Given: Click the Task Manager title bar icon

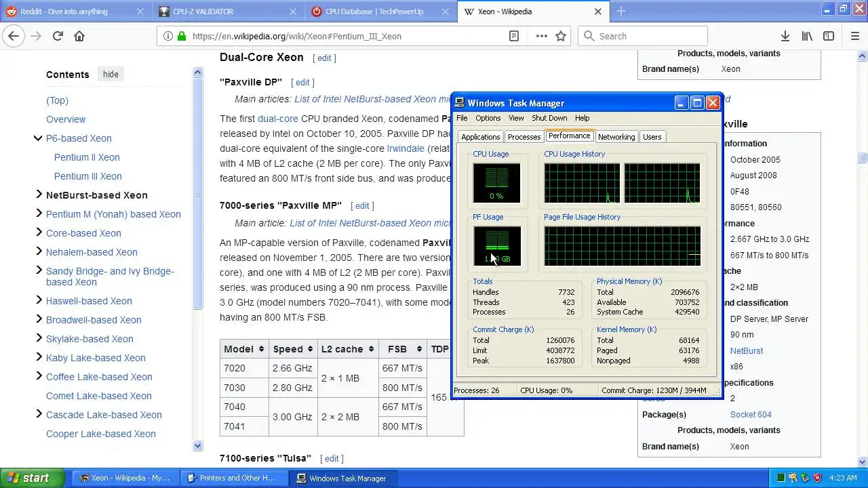Looking at the screenshot, I should click(460, 103).
